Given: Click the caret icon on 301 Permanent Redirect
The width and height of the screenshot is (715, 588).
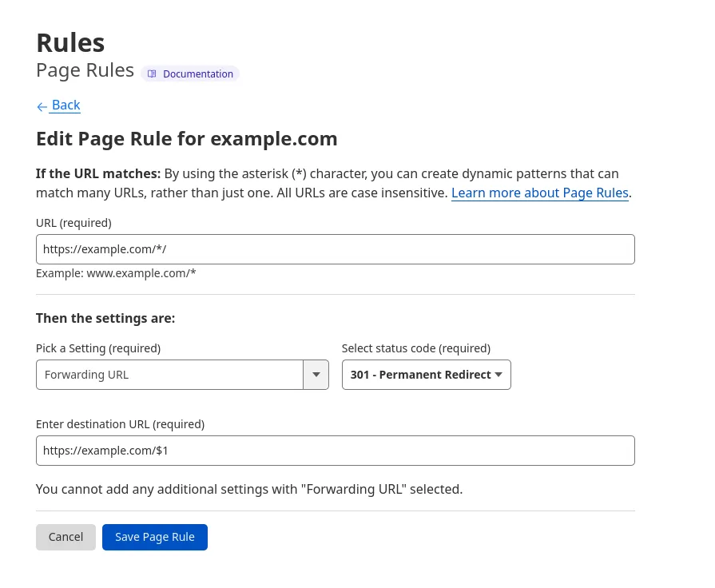Looking at the screenshot, I should click(x=499, y=375).
